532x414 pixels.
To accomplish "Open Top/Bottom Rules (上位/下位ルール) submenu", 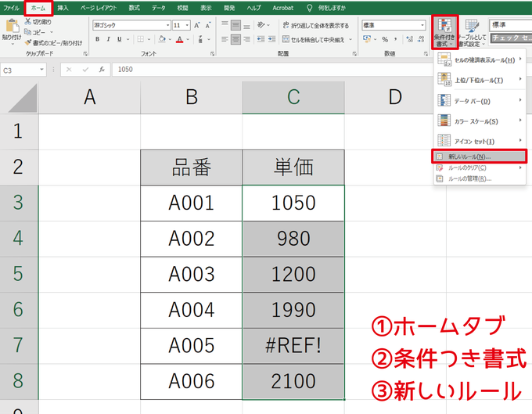I will click(480, 80).
